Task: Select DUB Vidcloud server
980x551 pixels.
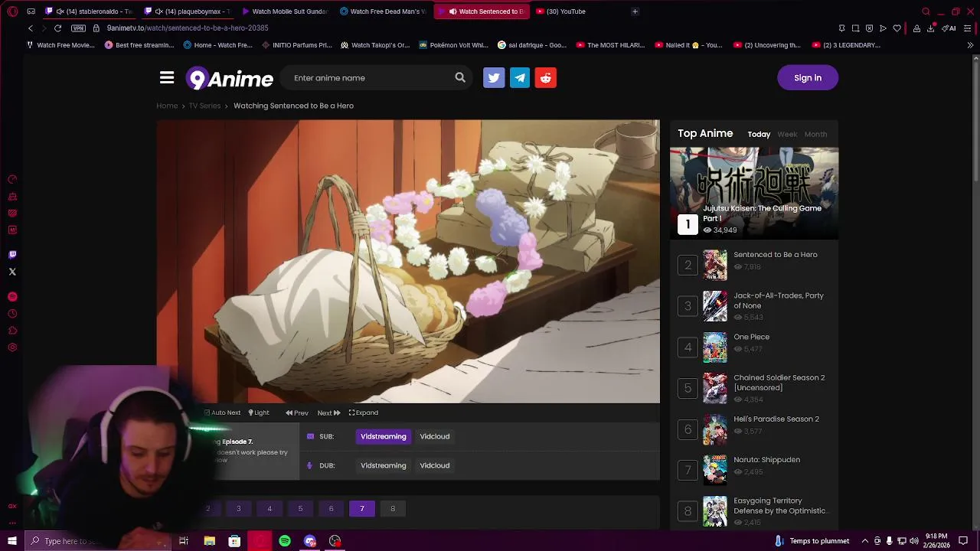Action: 435,465
